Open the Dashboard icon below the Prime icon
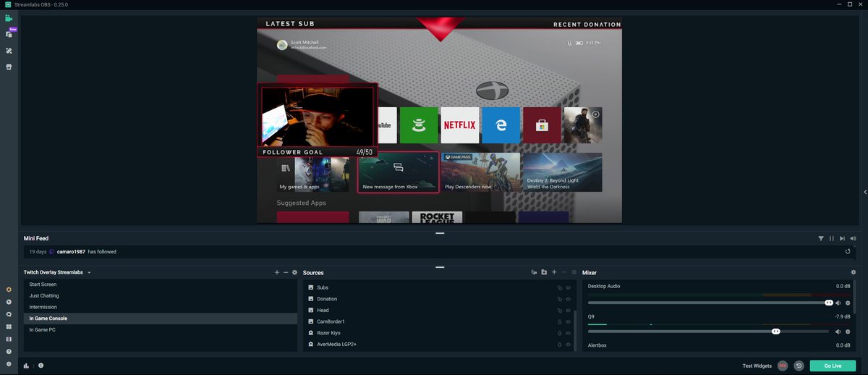This screenshot has width=868, height=375. (x=9, y=302)
